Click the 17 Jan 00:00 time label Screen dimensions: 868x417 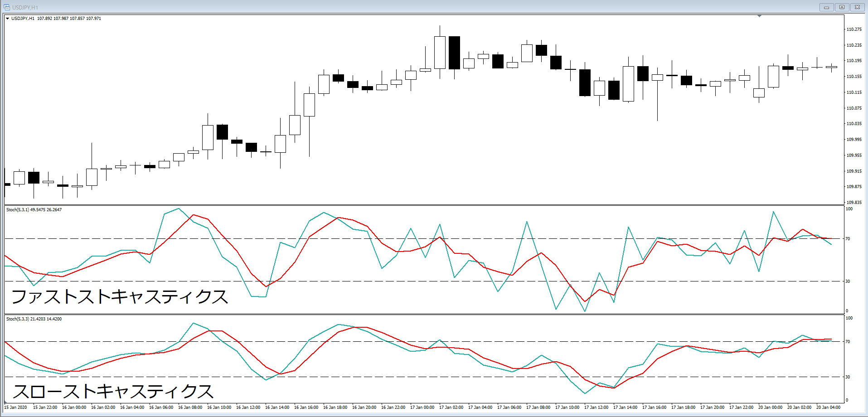(x=422, y=407)
